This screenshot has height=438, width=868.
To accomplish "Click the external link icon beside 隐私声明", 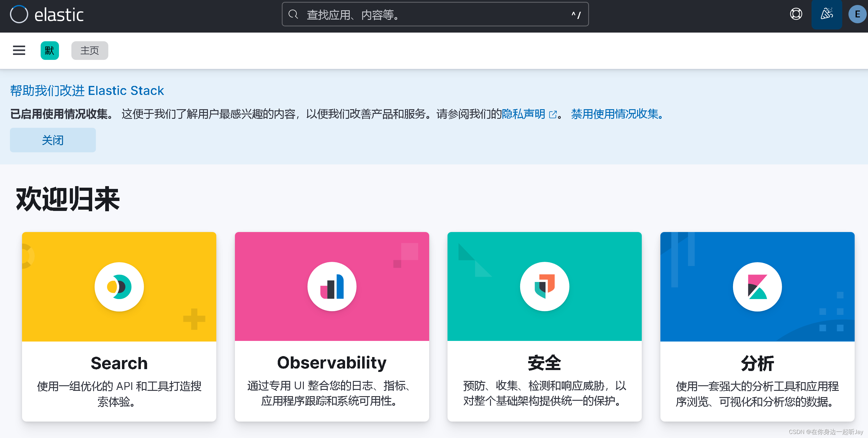I will (x=553, y=114).
